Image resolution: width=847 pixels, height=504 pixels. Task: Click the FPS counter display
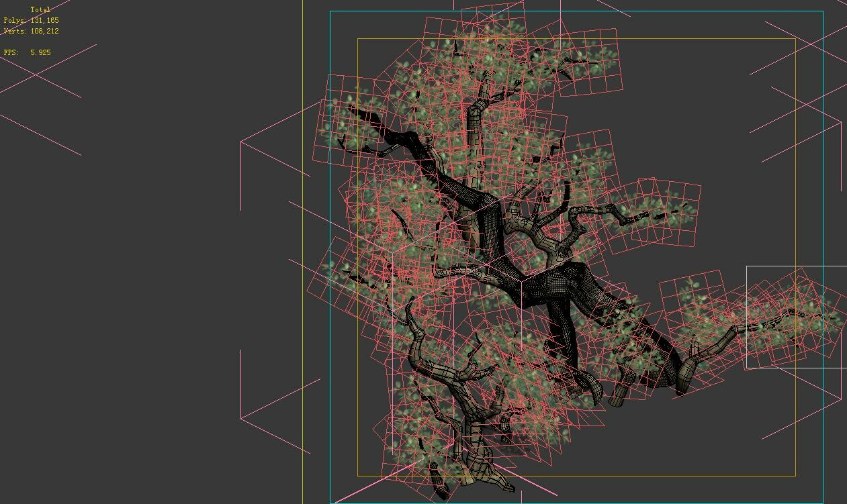(x=26, y=51)
